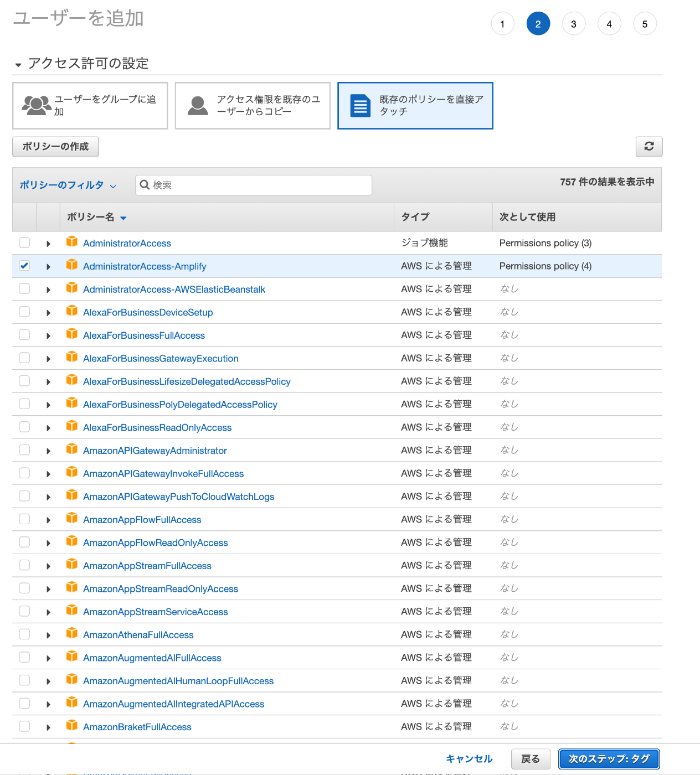The width and height of the screenshot is (700, 775).
Task: Tick the AmazonAppStreamReadOnlyAccess checkbox
Action: click(x=24, y=588)
